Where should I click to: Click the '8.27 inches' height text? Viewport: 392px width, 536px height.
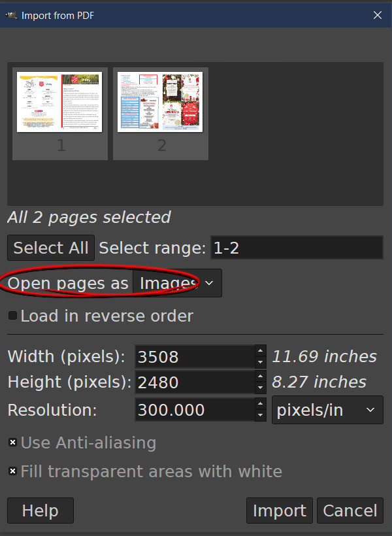pos(319,382)
